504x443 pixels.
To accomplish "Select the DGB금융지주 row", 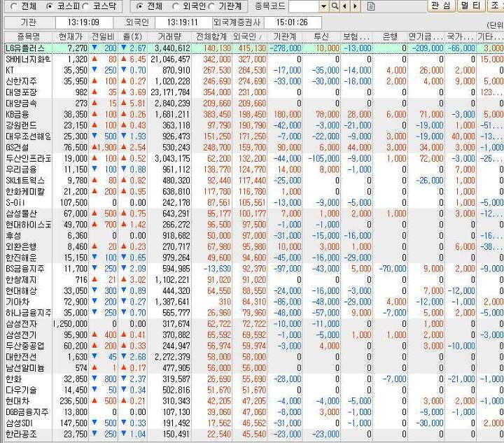I will (x=254, y=412).
